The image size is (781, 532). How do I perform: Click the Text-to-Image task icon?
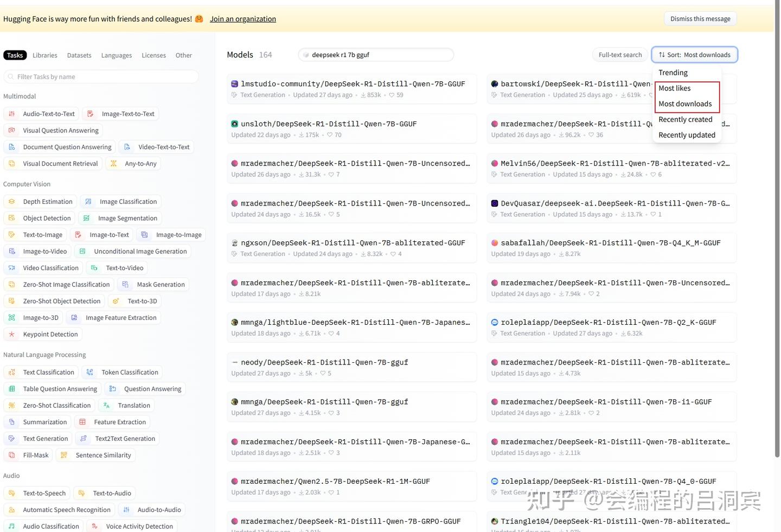click(x=12, y=235)
